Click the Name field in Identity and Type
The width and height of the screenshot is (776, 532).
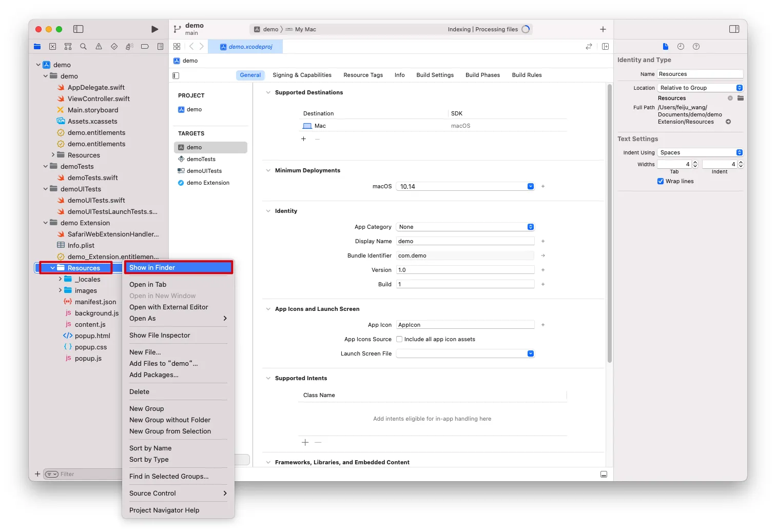700,74
